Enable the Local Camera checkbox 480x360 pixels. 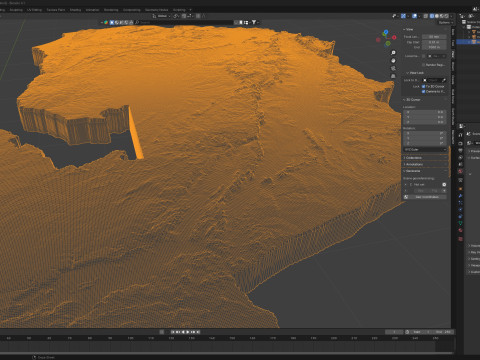pos(424,56)
